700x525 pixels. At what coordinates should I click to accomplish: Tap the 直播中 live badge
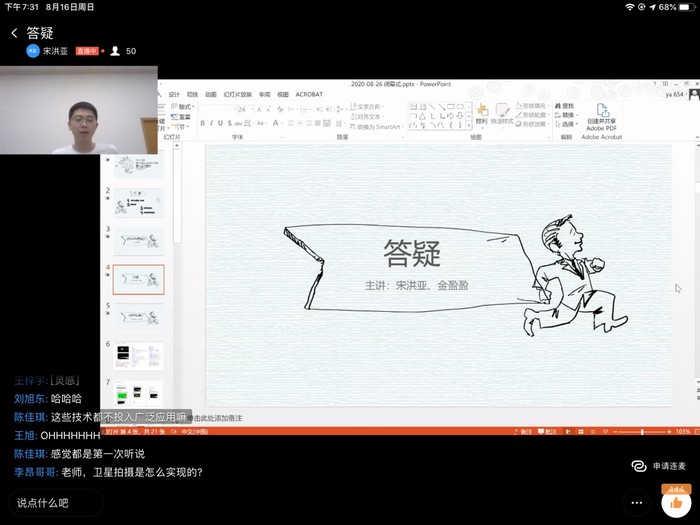click(x=87, y=51)
